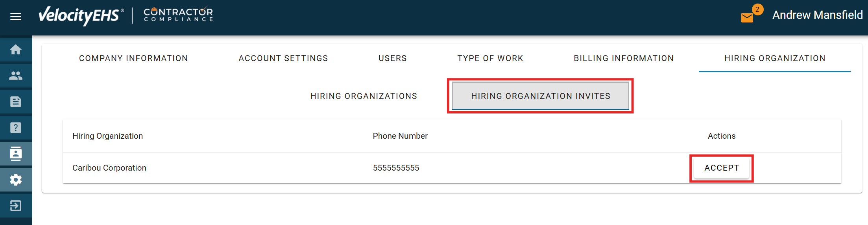Screen dimensions: 868x225
Task: Switch to the Account Settings tab
Action: 283,58
